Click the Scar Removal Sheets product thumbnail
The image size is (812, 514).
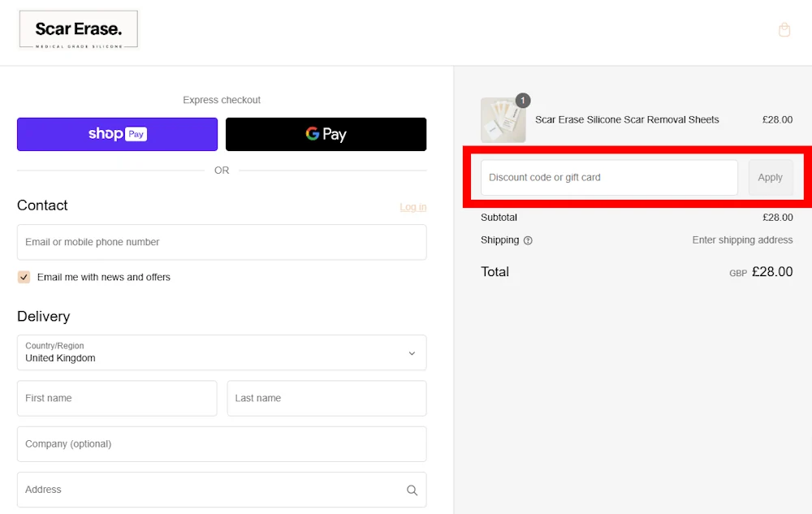503,120
